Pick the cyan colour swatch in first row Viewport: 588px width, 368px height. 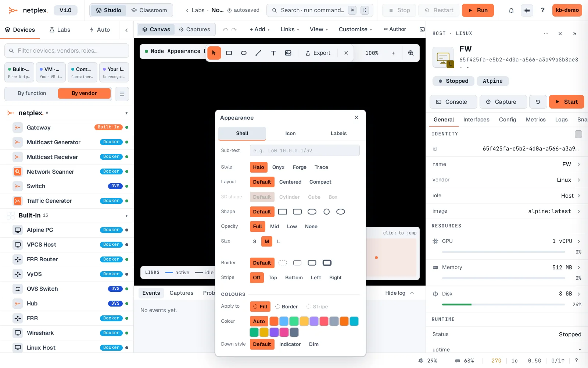pos(354,321)
